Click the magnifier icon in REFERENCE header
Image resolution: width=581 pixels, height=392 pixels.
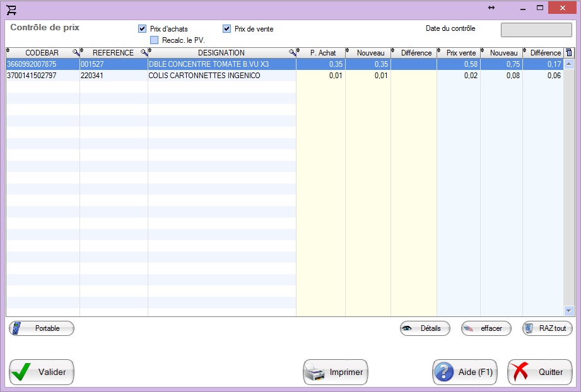(x=144, y=52)
